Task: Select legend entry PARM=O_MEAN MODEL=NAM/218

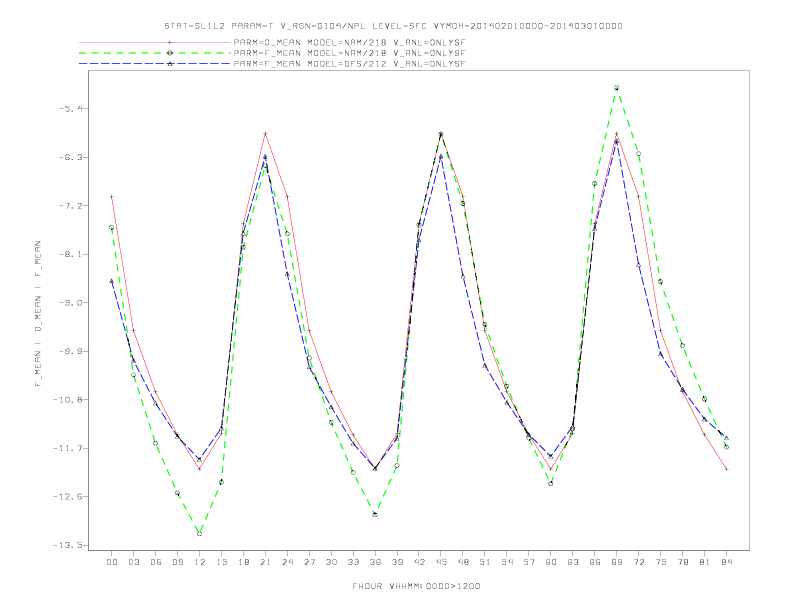Action: coord(349,42)
